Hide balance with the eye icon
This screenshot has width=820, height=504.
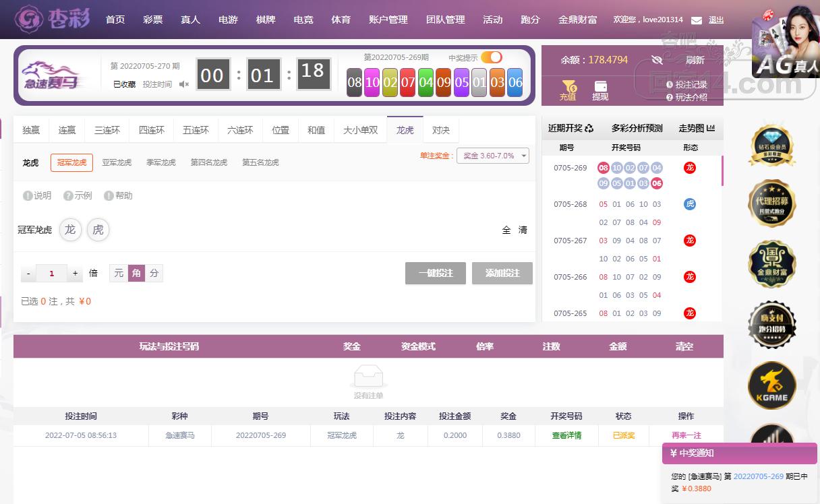[657, 60]
